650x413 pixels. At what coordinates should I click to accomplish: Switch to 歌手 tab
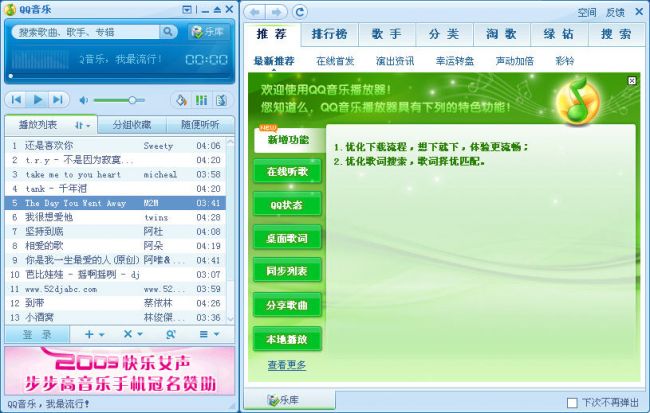click(387, 34)
